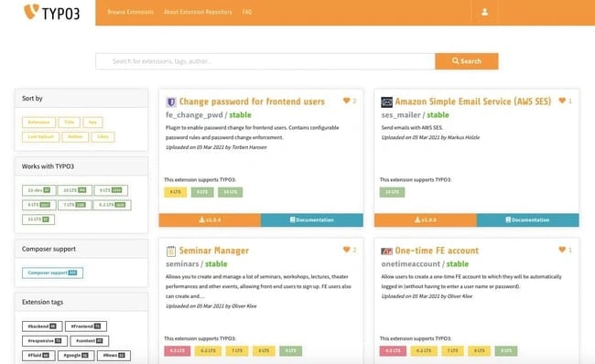Open the One-time FE account title
This screenshot has height=364, width=595.
[437, 251]
